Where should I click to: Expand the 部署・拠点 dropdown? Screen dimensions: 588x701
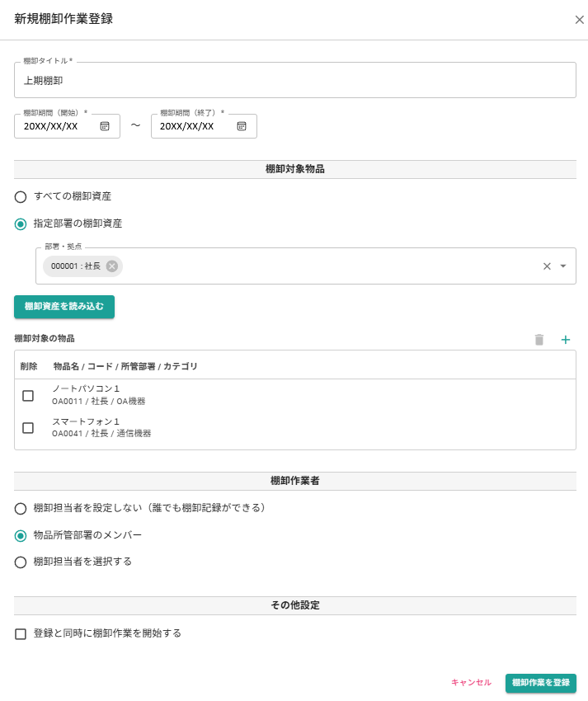point(563,266)
